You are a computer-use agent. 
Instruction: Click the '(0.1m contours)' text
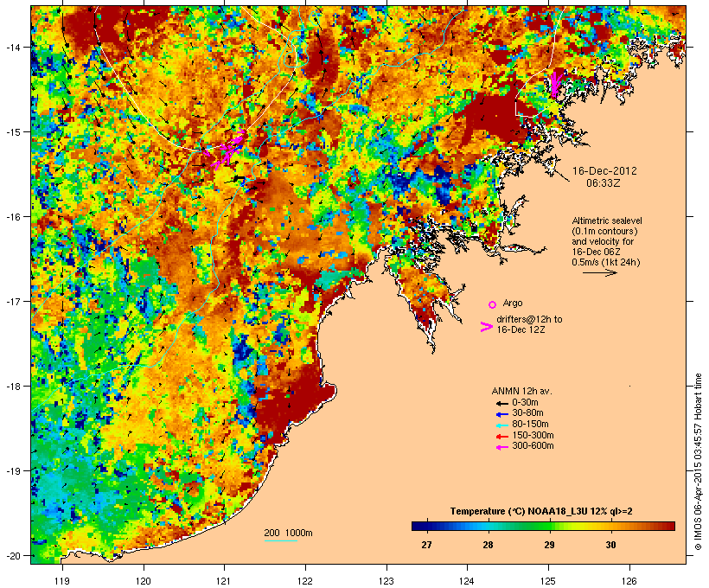coord(604,231)
